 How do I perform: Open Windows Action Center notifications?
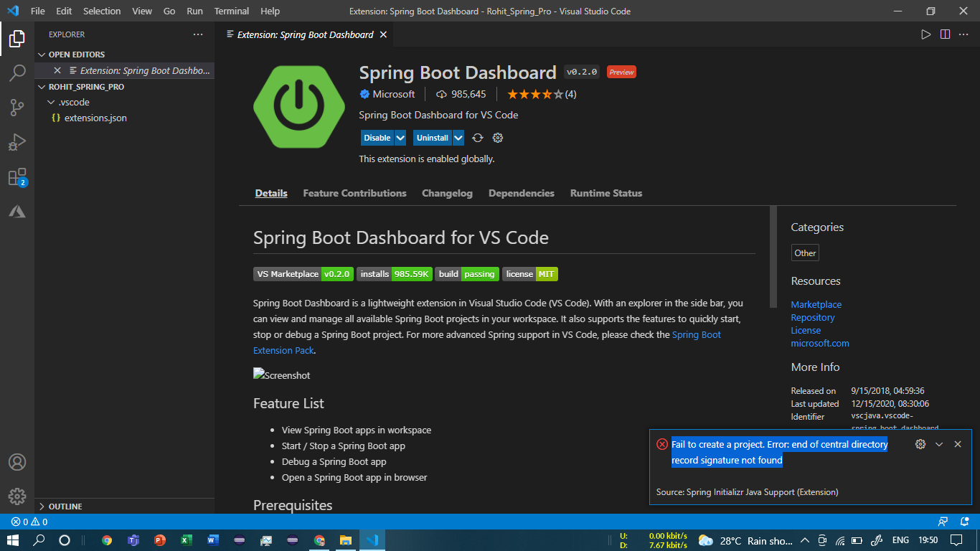coord(956,540)
